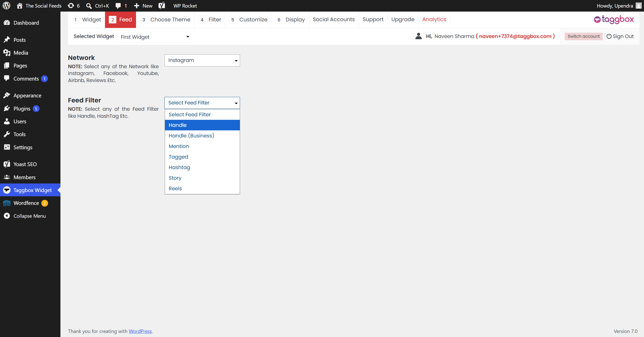Click the Dashboard gauge icon
The height and width of the screenshot is (337, 644).
point(7,23)
